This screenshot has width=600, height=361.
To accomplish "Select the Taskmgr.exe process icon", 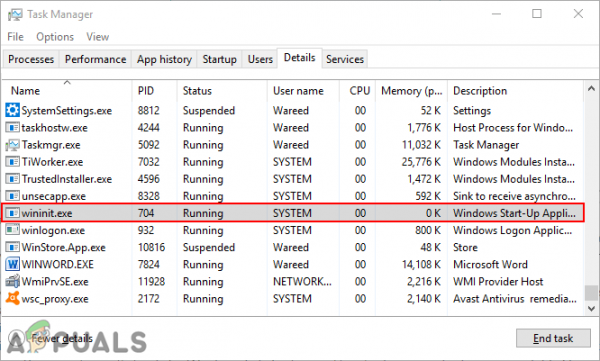I will click(12, 145).
